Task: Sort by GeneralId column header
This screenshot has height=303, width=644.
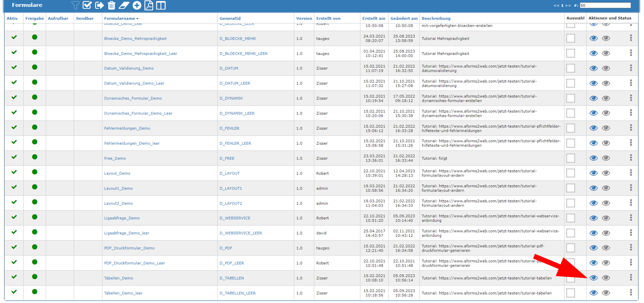Action: click(x=230, y=18)
